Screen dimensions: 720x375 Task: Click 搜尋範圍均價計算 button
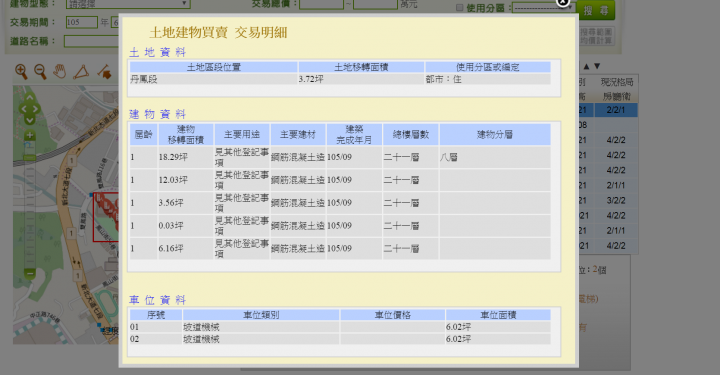point(596,36)
